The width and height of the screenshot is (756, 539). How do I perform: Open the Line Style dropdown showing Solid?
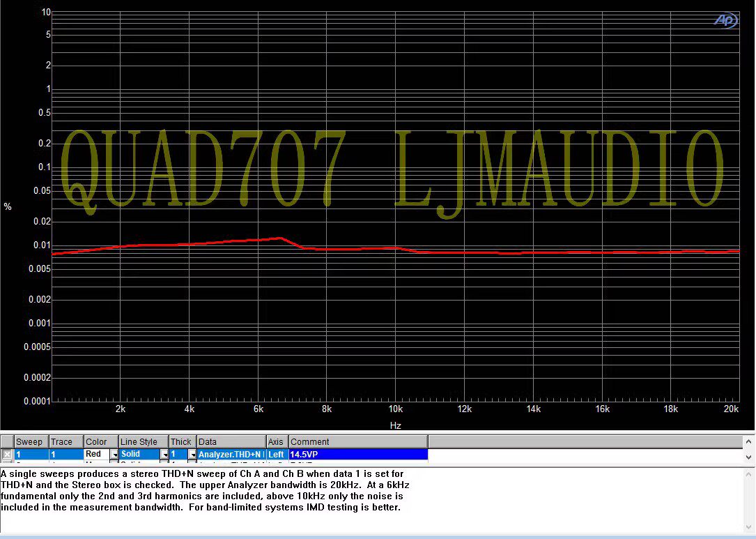[x=164, y=455]
